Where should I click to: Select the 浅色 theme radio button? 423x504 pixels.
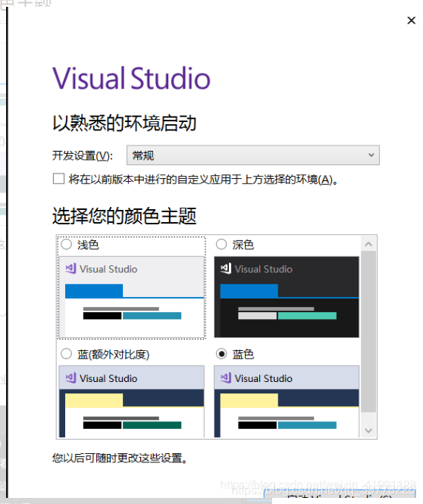pos(66,245)
